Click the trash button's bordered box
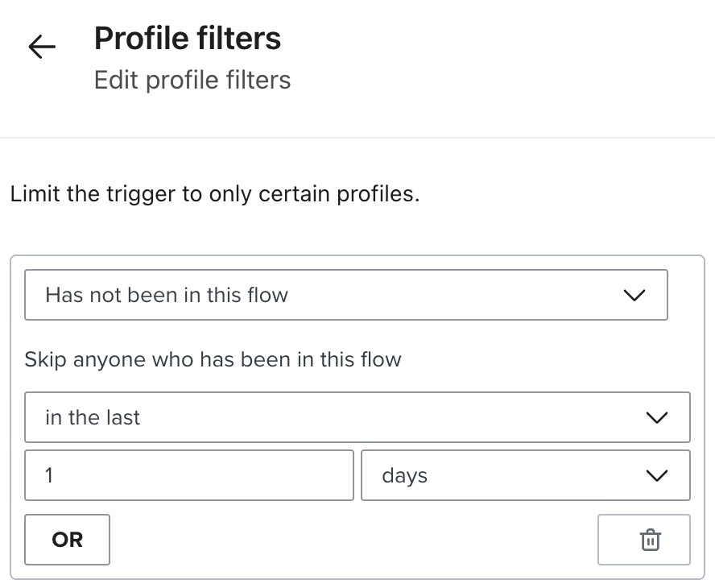 pos(628,540)
